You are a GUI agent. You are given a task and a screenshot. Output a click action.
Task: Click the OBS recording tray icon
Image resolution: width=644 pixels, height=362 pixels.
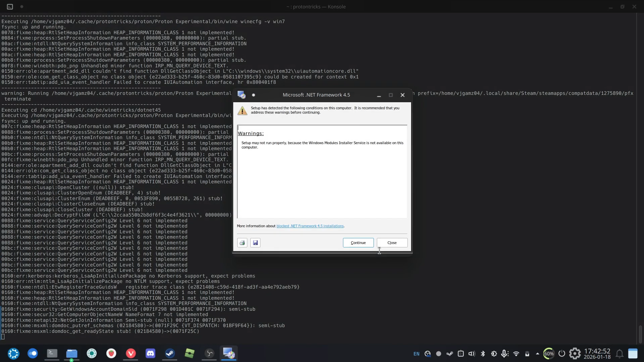[428, 354]
